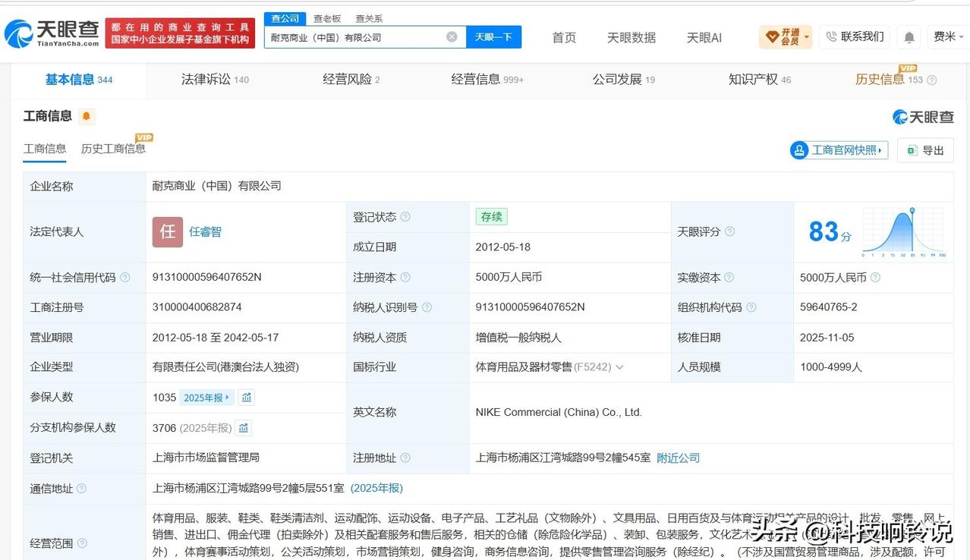Click 人员规模 value 1000-4999人
This screenshot has height=560, width=970.
coord(831,367)
